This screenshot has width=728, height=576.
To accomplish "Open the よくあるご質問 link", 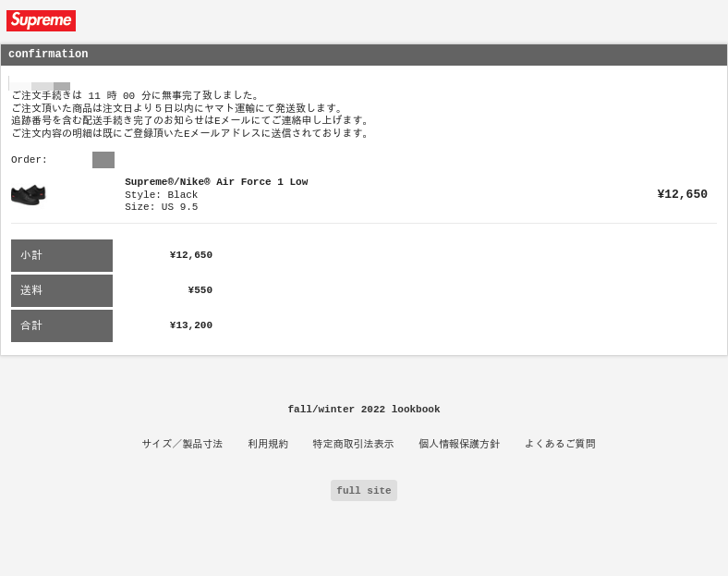I will point(560,444).
